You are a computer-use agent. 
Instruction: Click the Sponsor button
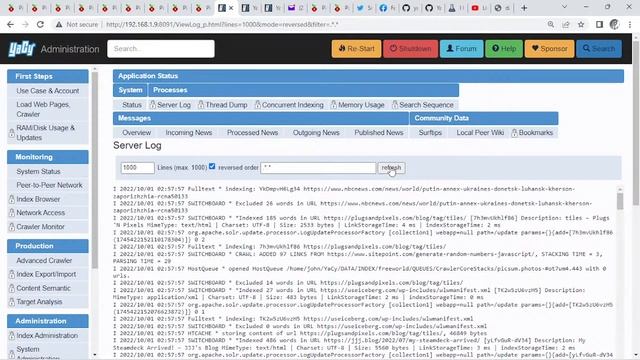tap(549, 49)
